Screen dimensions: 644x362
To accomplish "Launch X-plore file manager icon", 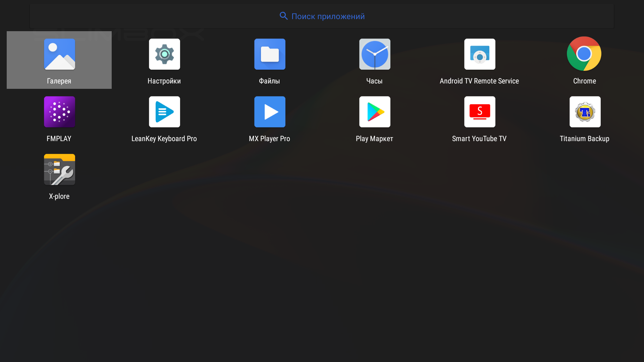I will point(59,170).
